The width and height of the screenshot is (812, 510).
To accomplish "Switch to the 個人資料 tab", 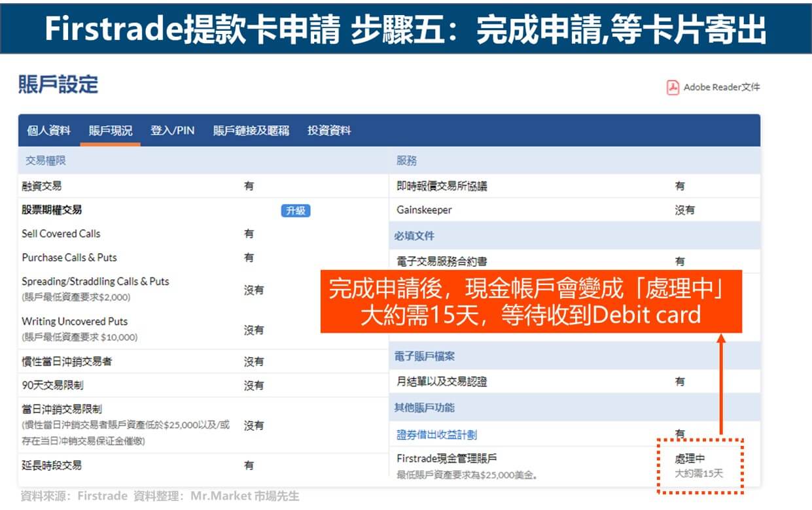I will (48, 130).
